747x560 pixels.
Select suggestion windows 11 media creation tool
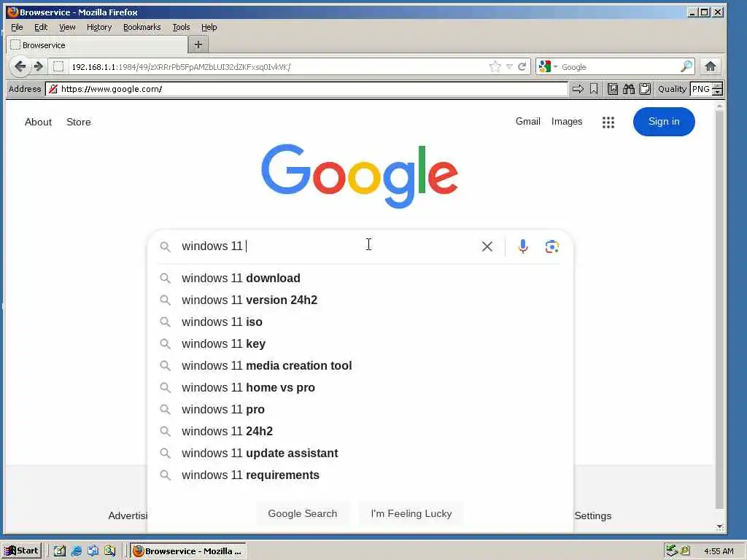(360, 366)
